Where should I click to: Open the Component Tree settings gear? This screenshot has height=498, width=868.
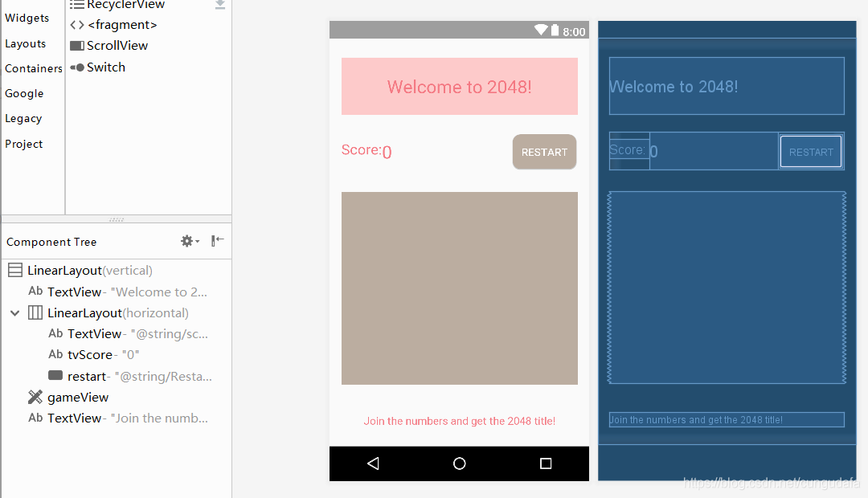click(186, 240)
